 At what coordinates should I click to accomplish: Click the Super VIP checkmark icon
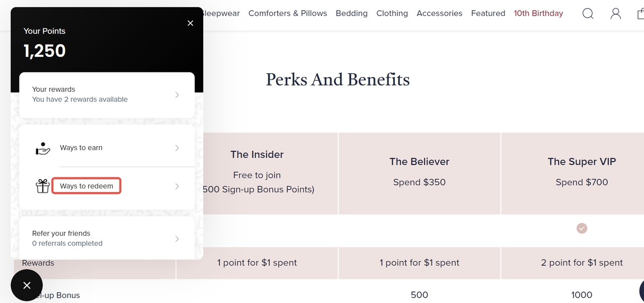point(582,229)
